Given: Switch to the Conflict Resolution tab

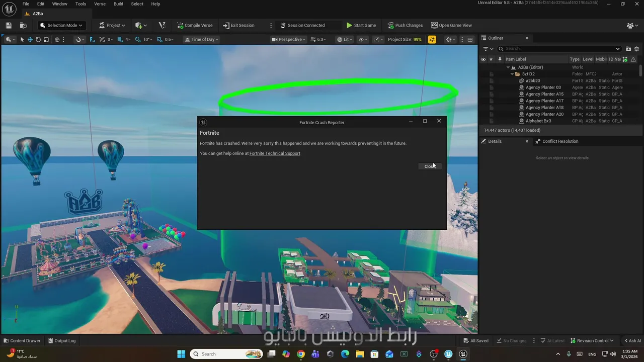Looking at the screenshot, I should click(x=556, y=141).
